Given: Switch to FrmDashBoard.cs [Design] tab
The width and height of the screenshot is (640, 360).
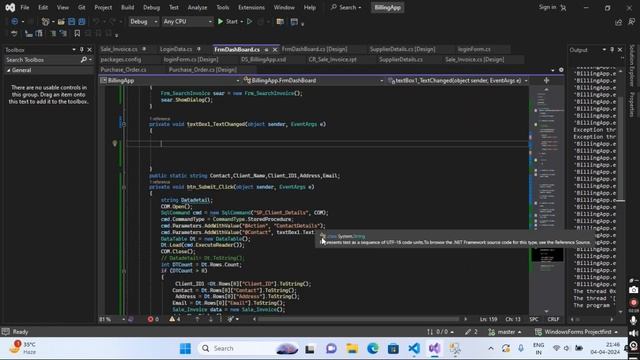Looking at the screenshot, I should pyautogui.click(x=314, y=49).
